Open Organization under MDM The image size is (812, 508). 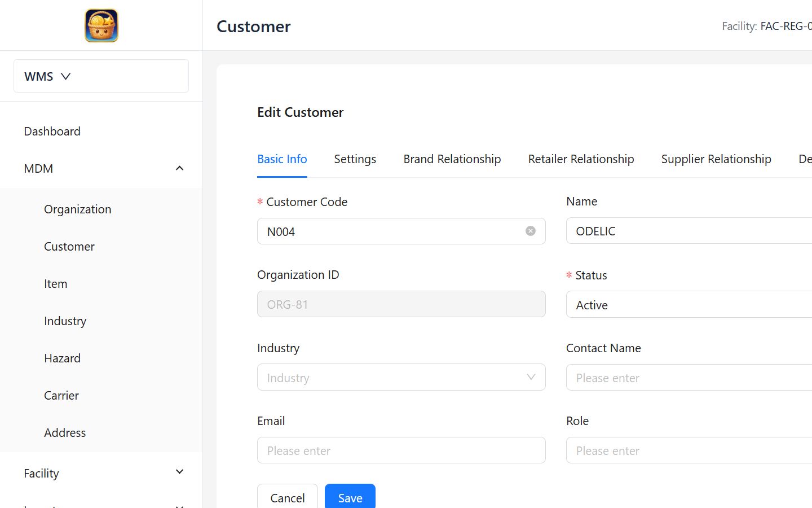[x=78, y=209]
